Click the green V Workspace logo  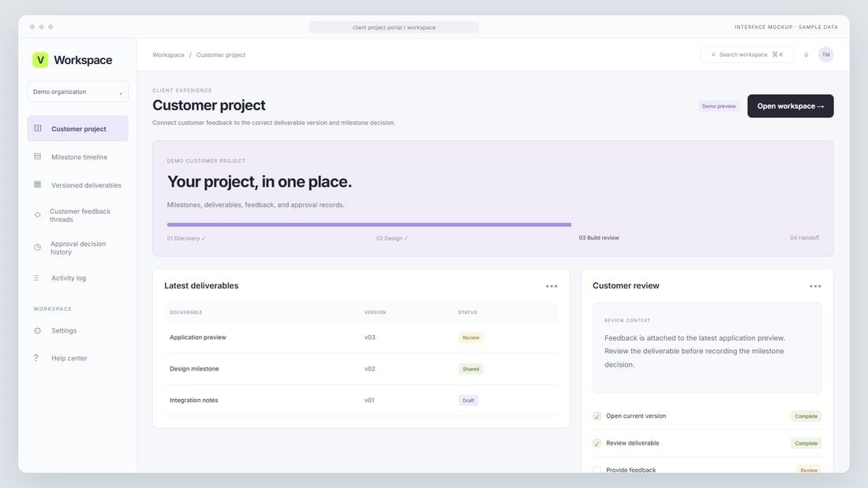click(x=40, y=60)
